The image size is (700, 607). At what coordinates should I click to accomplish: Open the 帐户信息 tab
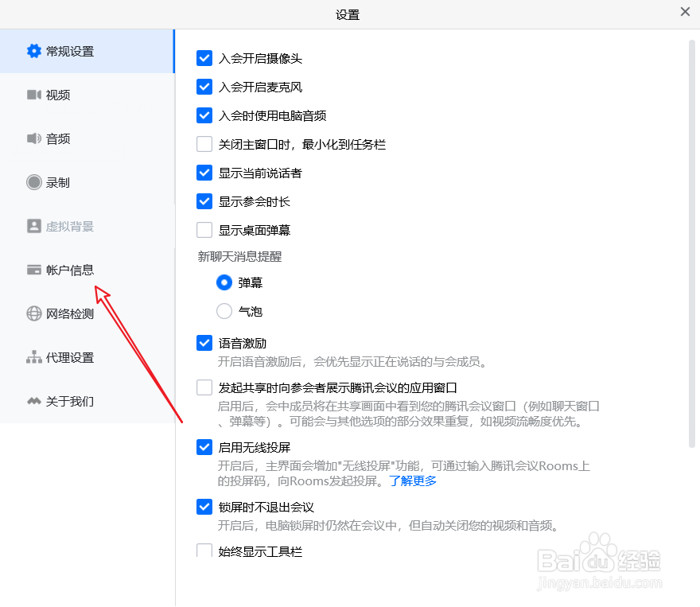tap(87, 270)
